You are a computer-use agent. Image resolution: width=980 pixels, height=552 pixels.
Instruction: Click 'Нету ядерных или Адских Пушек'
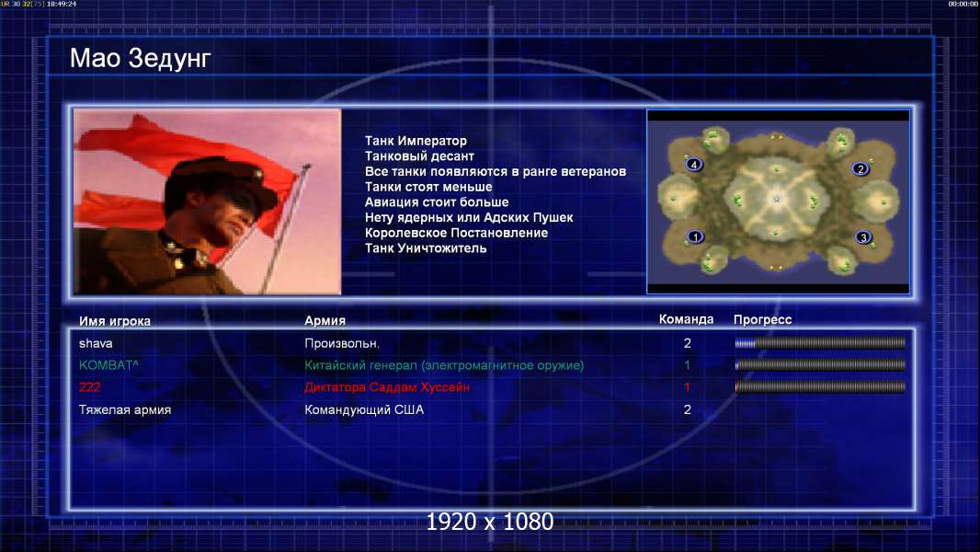pyautogui.click(x=469, y=217)
